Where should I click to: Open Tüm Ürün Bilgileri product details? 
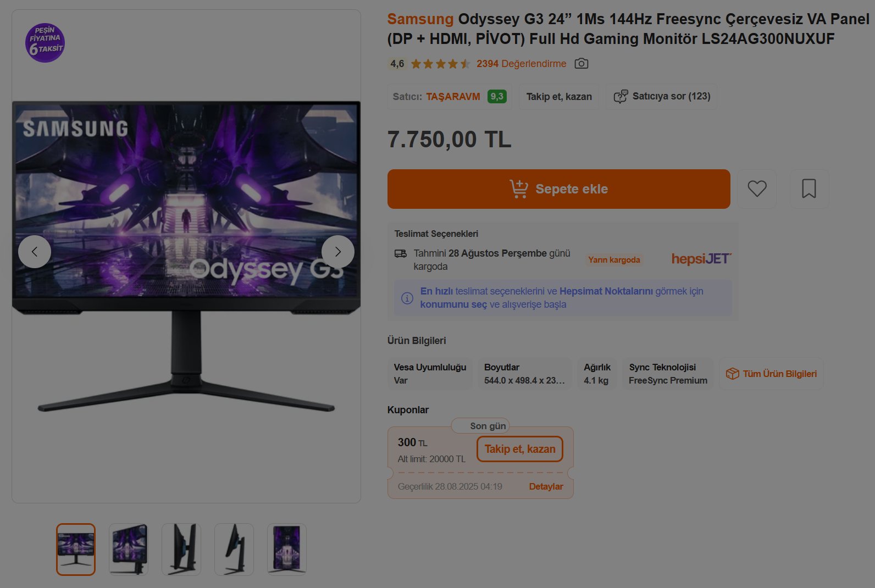pos(771,374)
